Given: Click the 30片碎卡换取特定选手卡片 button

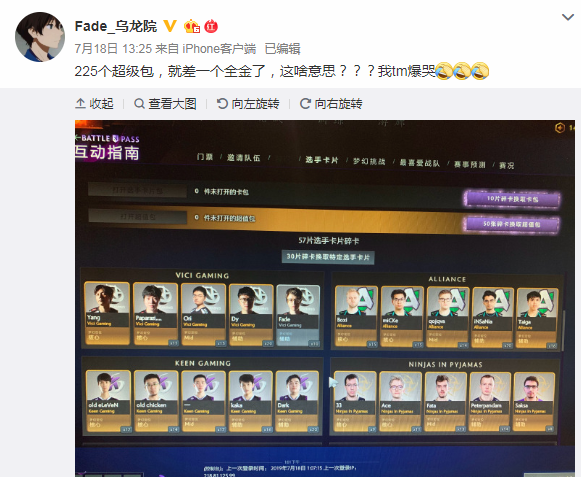Looking at the screenshot, I should coord(328,257).
